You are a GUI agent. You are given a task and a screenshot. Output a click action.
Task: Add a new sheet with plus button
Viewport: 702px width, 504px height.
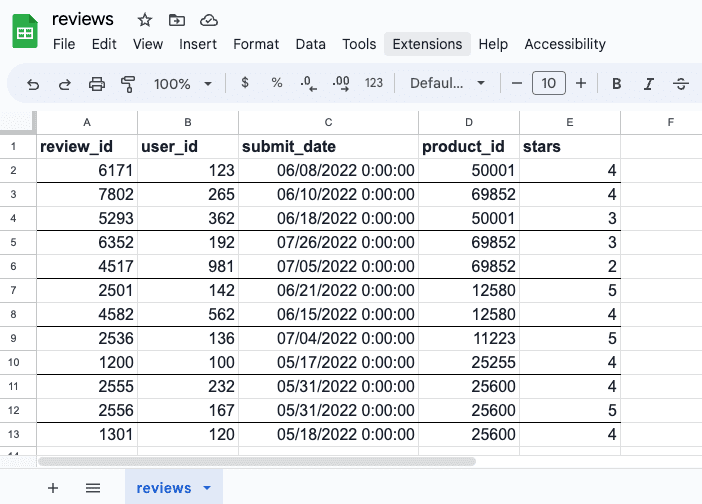coord(53,488)
